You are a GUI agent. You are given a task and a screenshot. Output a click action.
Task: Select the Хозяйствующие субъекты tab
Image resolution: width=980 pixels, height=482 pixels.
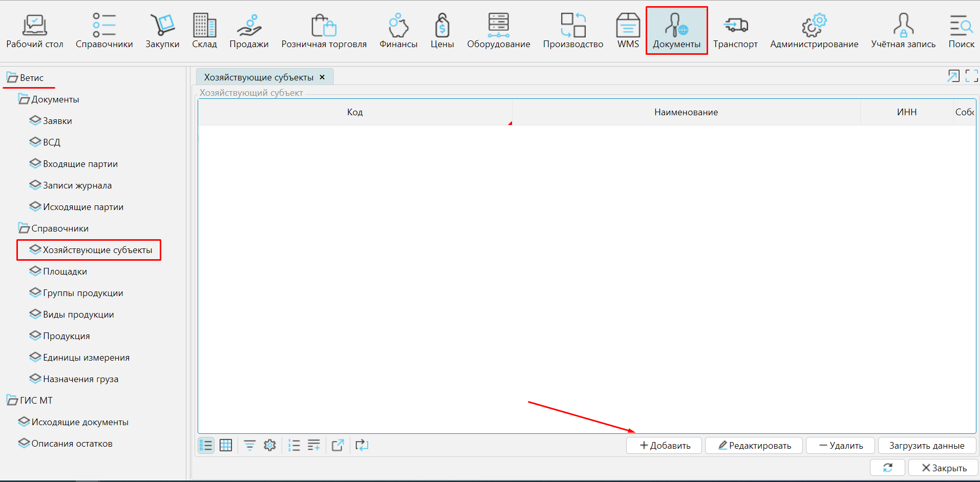tap(259, 77)
